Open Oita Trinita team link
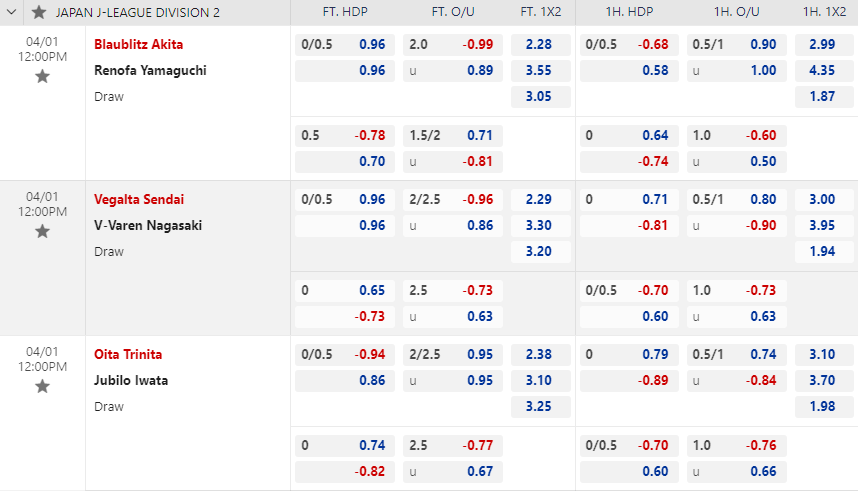The height and width of the screenshot is (491, 858). tap(128, 354)
